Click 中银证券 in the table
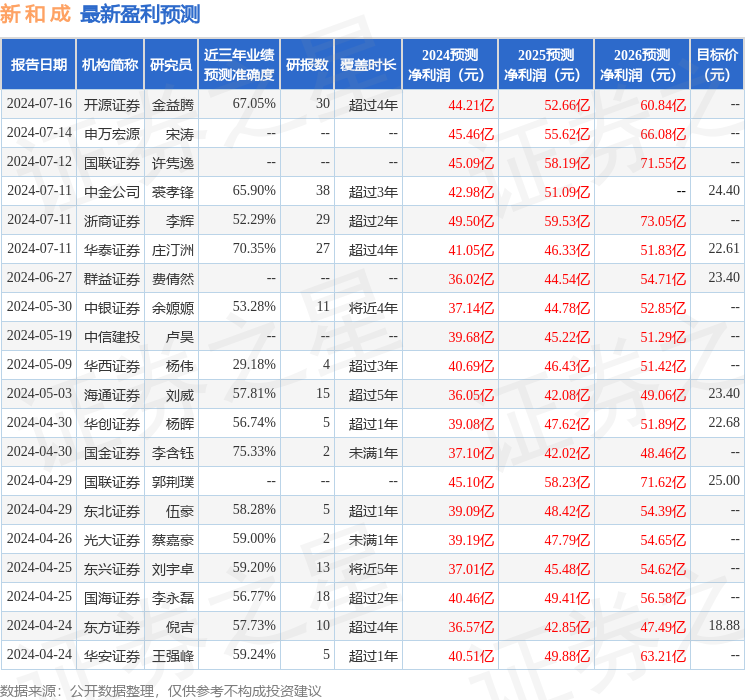The height and width of the screenshot is (700, 745). pos(112,308)
